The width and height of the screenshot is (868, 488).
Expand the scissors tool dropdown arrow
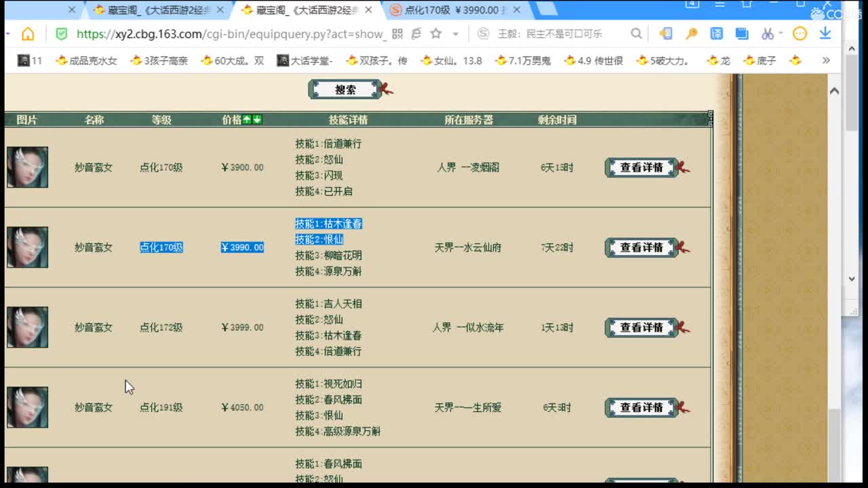[781, 34]
